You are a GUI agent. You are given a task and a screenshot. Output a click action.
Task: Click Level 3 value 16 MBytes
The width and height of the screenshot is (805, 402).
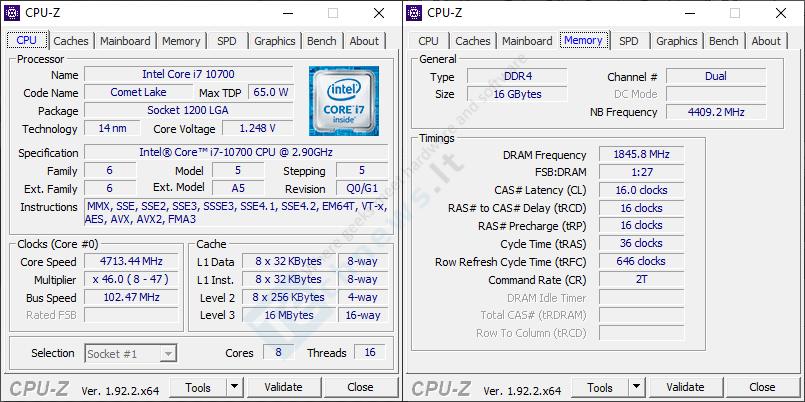pos(289,315)
